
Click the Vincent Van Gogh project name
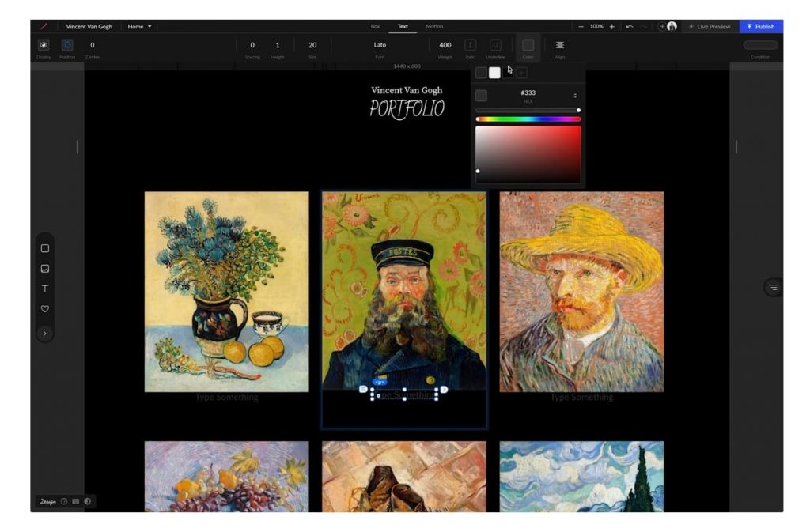pyautogui.click(x=89, y=26)
